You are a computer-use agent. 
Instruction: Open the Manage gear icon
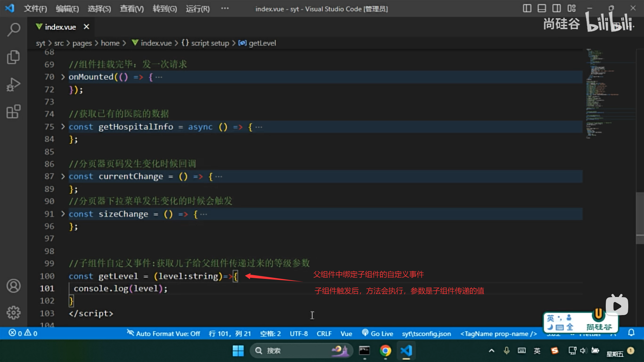[x=13, y=312]
